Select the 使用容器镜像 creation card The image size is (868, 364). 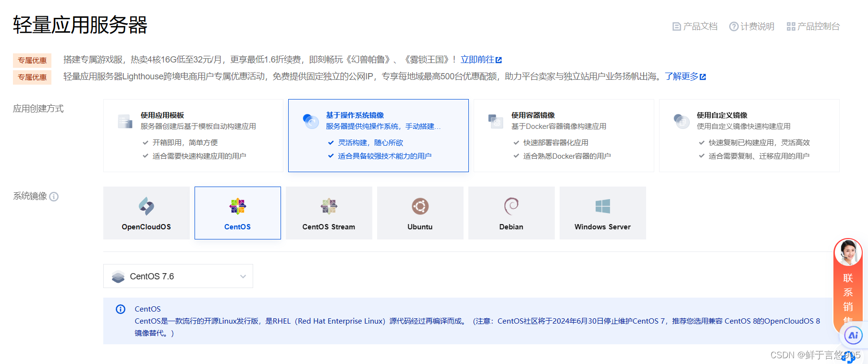click(564, 136)
